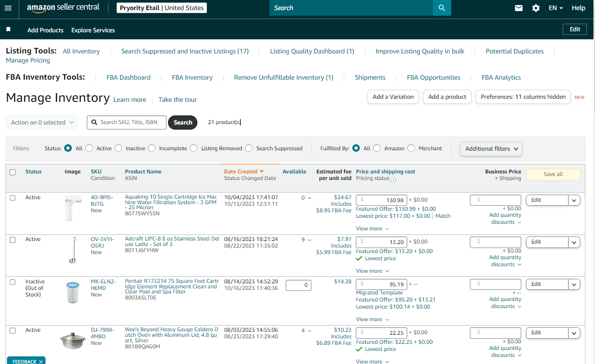
Task: Open FBA Inventory tool
Action: click(x=192, y=77)
